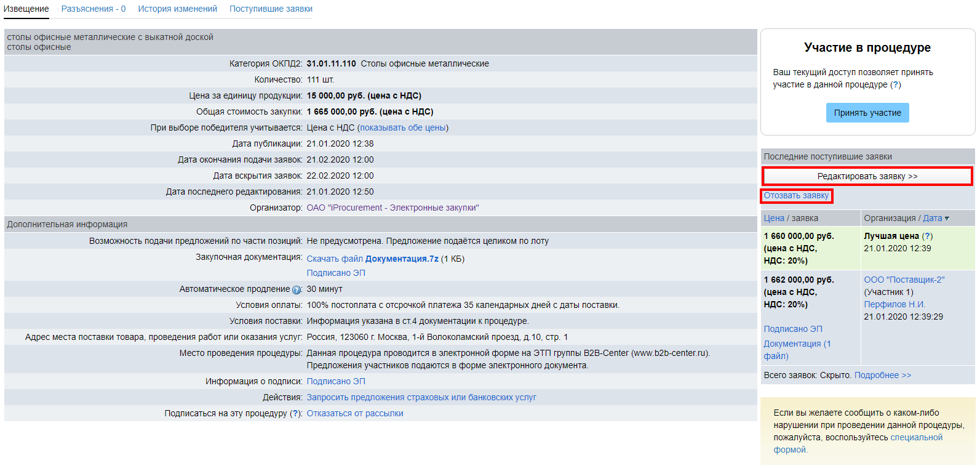Click the total cost value 1 665 000,00 руб.

click(370, 111)
